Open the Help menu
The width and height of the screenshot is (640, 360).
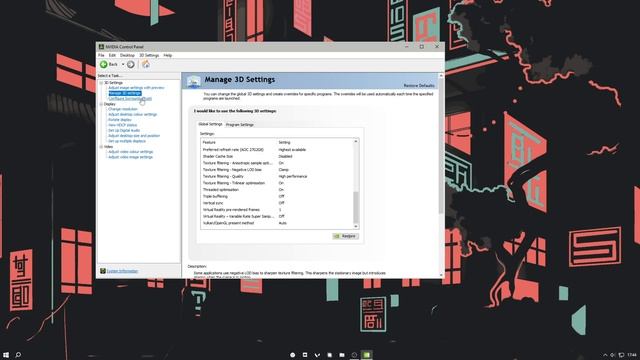(168, 55)
